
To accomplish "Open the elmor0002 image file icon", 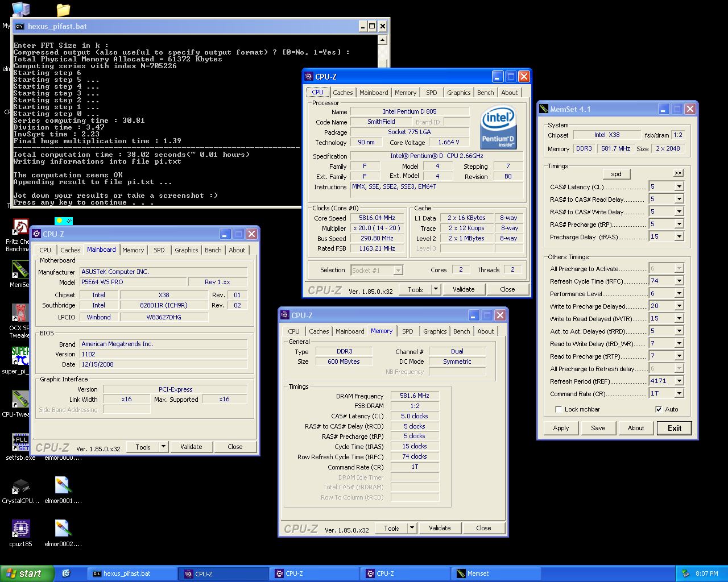I will [x=63, y=529].
